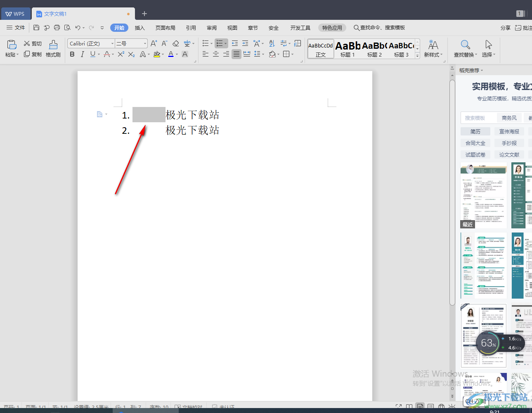Click the 手抄报 category button
The width and height of the screenshot is (532, 413).
click(x=509, y=143)
